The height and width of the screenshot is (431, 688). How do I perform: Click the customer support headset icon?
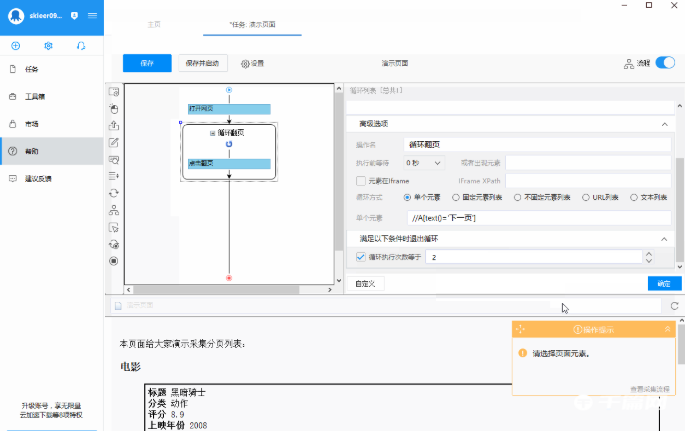tap(81, 46)
